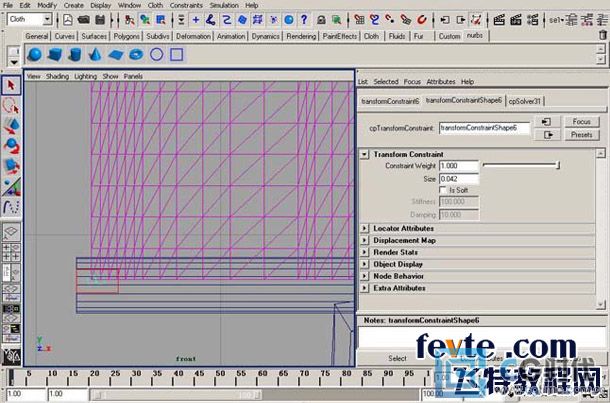Expand the Render Stats section
Viewport: 610px width, 403px height.
click(x=364, y=252)
